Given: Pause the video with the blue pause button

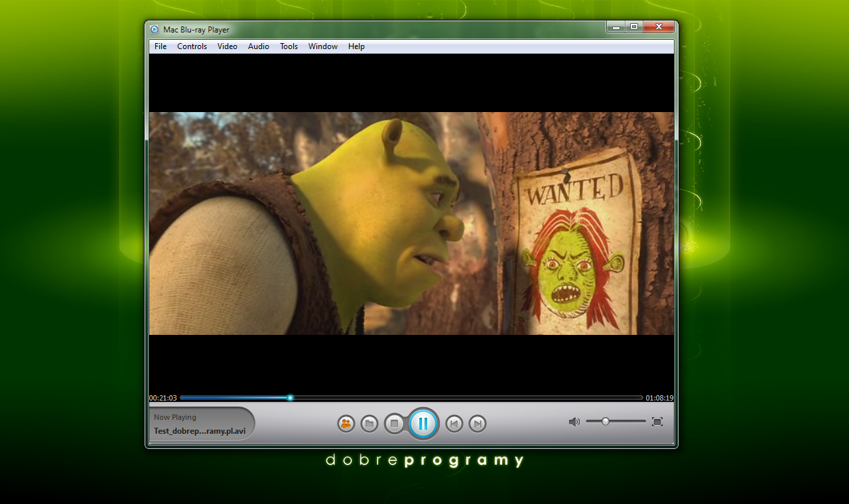Looking at the screenshot, I should [x=423, y=423].
